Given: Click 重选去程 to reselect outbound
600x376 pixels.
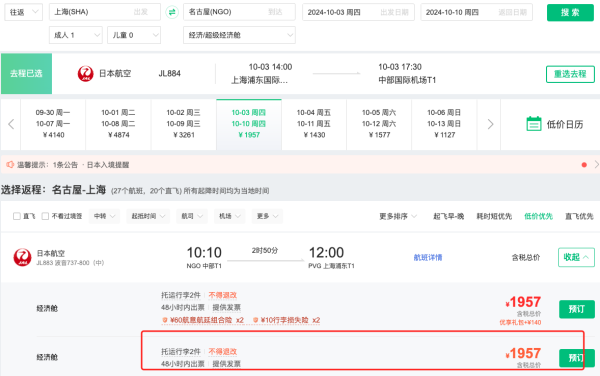Looking at the screenshot, I should point(570,74).
